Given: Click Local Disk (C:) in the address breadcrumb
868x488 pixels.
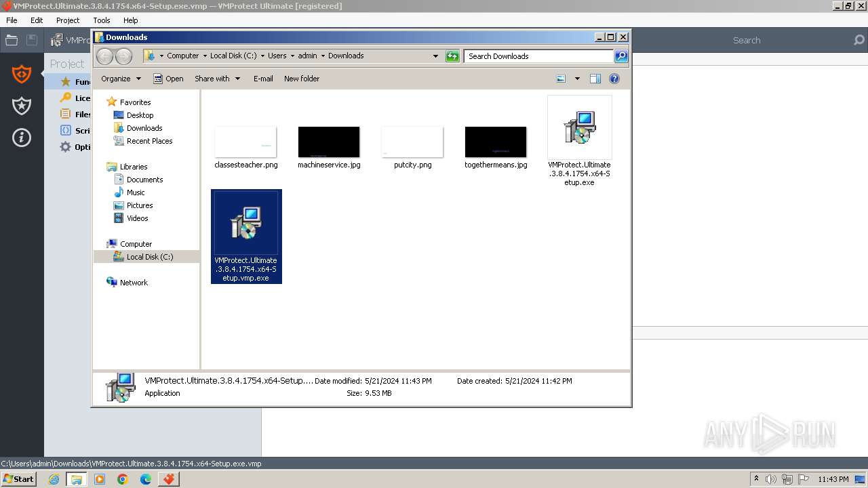Looking at the screenshot, I should tap(233, 56).
